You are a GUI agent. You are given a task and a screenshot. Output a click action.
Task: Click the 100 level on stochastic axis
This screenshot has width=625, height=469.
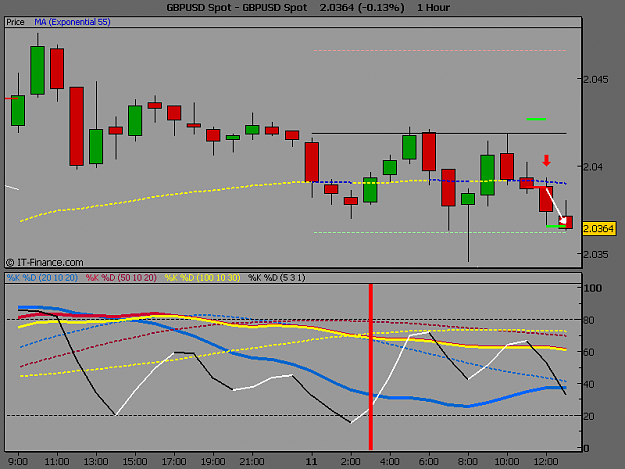coord(593,288)
